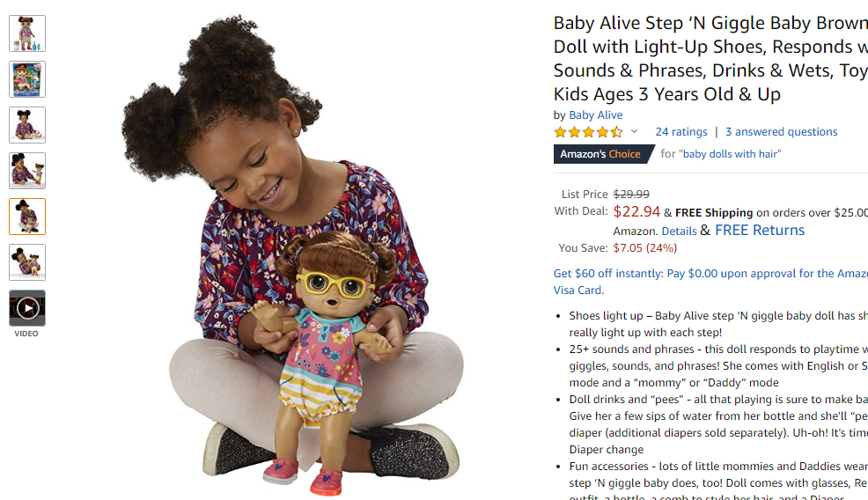868x500 pixels.
Task: Expand the star rating dropdown chevron
Action: coord(635,132)
